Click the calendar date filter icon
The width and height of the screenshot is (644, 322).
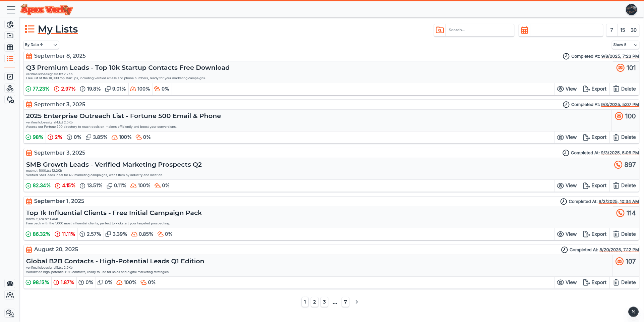525,30
